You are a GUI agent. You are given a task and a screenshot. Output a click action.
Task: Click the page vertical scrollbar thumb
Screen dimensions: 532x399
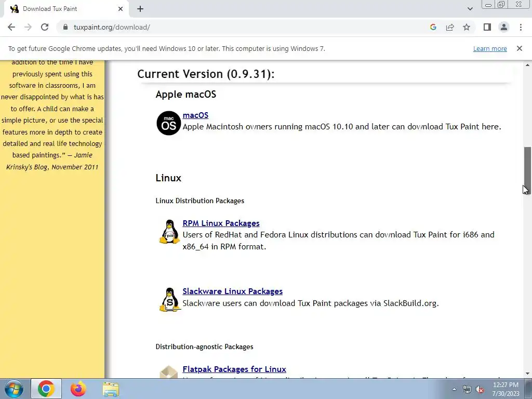(x=527, y=170)
